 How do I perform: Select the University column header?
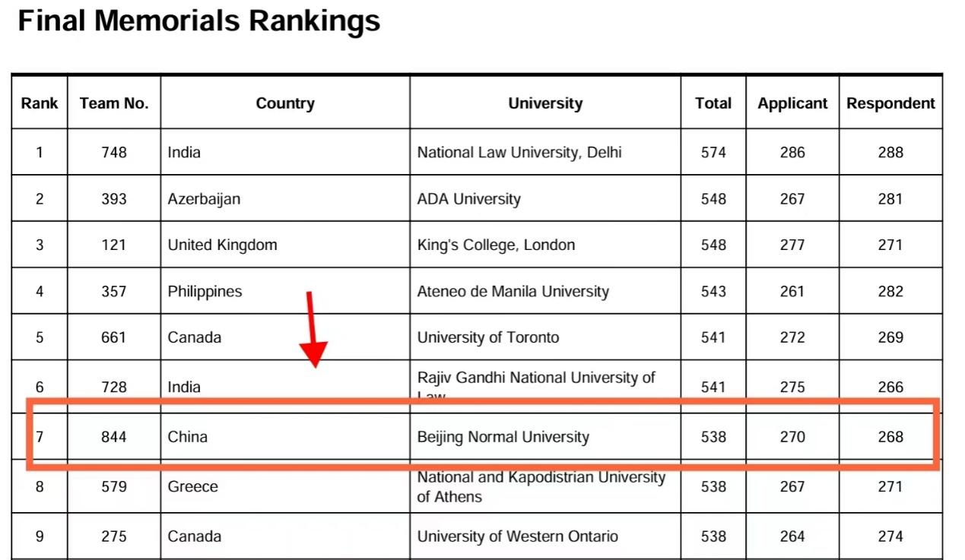[545, 103]
